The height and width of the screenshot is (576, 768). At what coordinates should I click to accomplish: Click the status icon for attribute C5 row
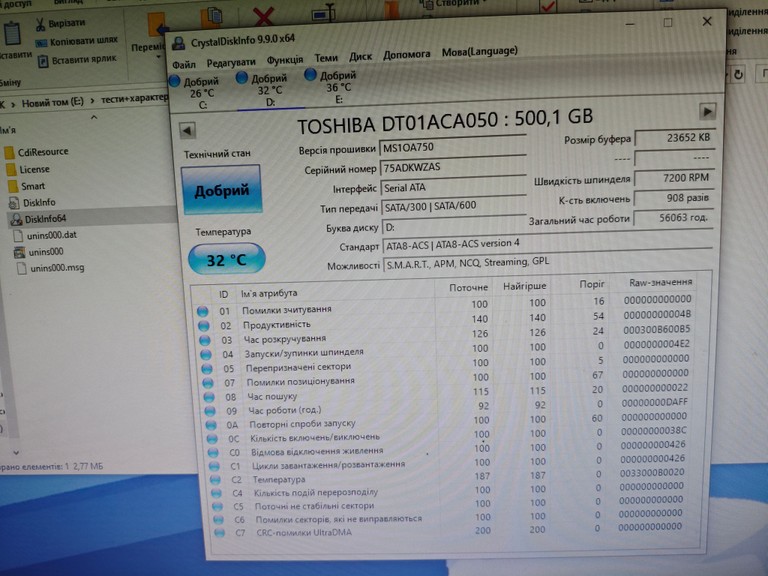[x=217, y=506]
